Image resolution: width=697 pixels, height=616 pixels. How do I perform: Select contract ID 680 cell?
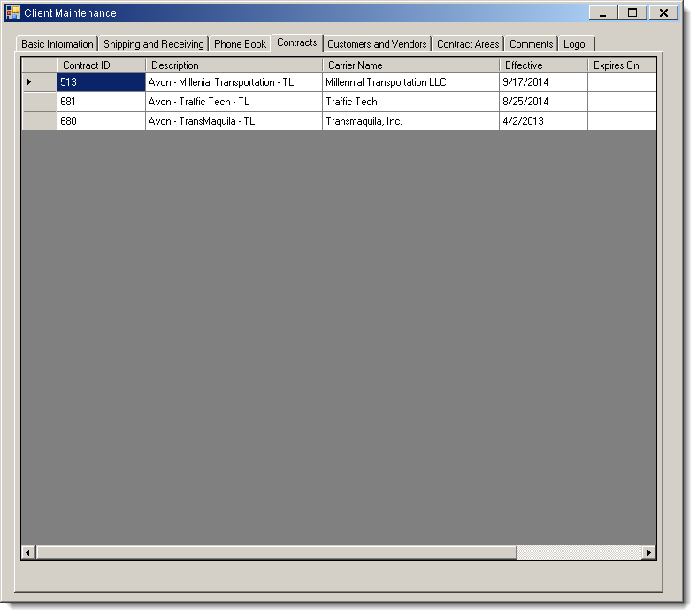(x=102, y=121)
